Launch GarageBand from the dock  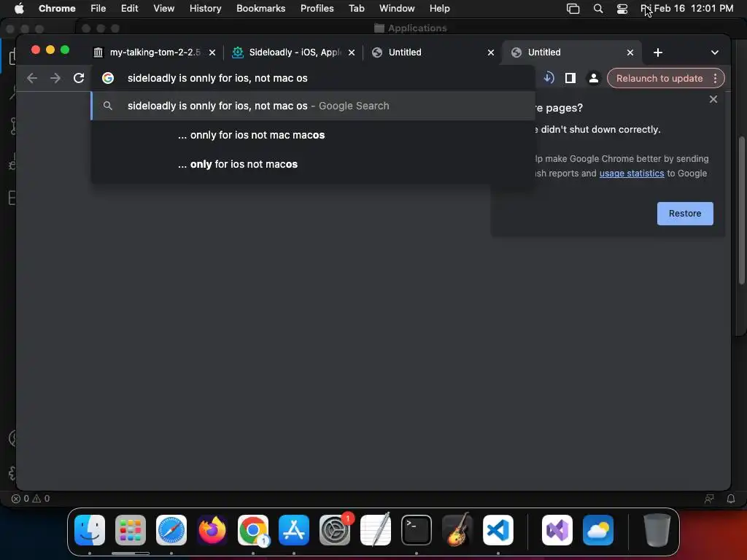(457, 530)
